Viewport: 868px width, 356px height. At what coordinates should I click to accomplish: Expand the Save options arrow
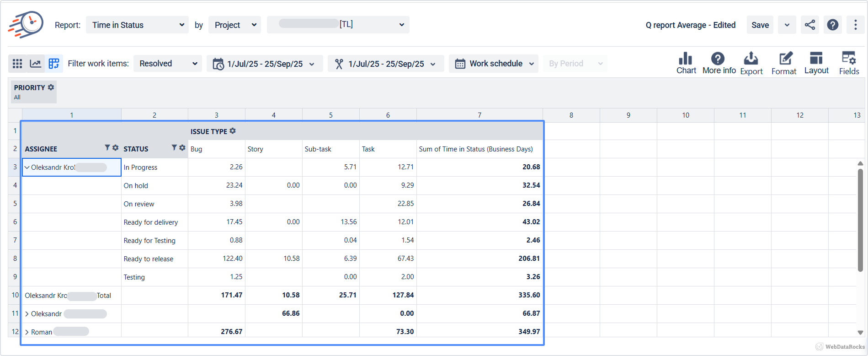coord(787,25)
